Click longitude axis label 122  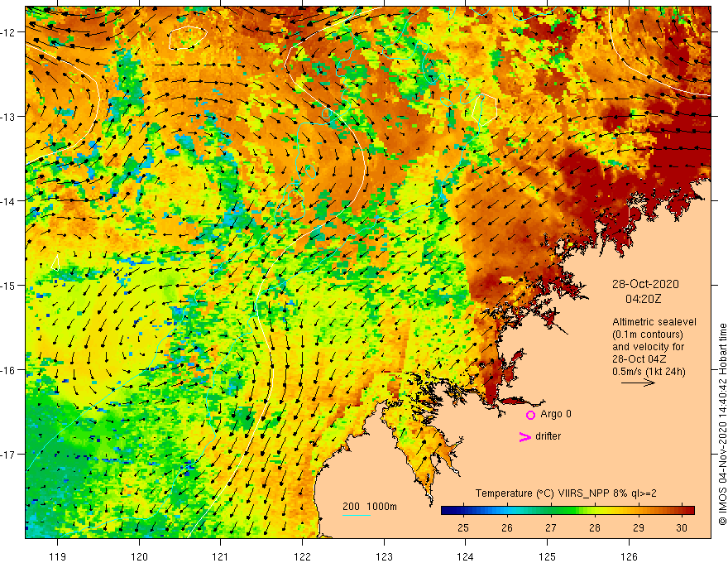tap(302, 556)
